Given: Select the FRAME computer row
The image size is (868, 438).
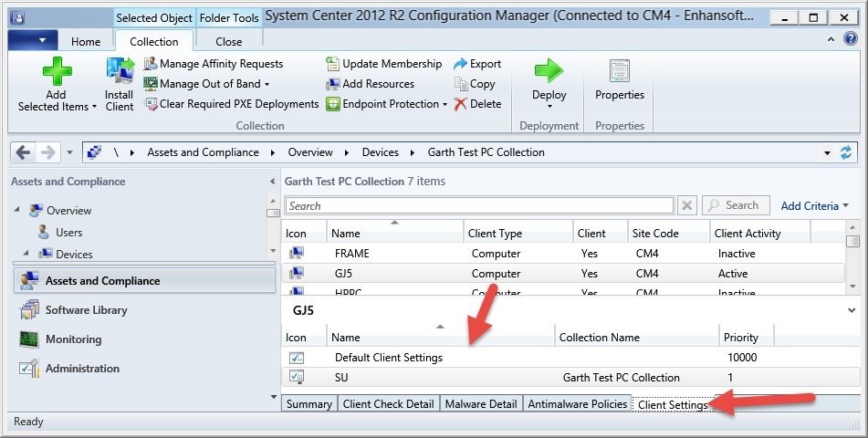Looking at the screenshot, I should click(x=563, y=254).
